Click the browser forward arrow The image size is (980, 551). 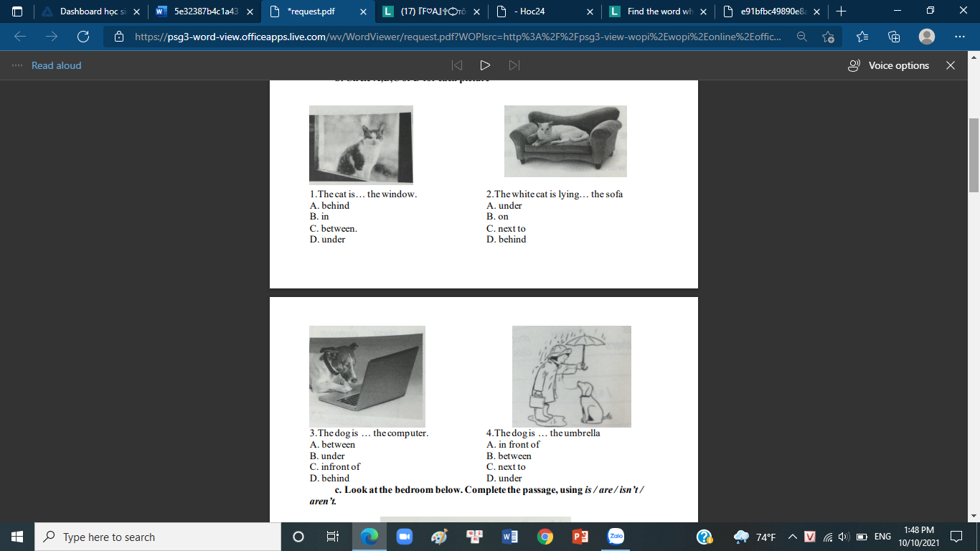coord(52,37)
